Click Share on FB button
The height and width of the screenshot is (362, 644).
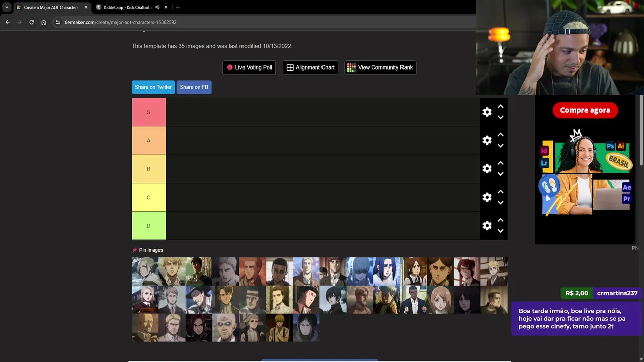tap(194, 87)
